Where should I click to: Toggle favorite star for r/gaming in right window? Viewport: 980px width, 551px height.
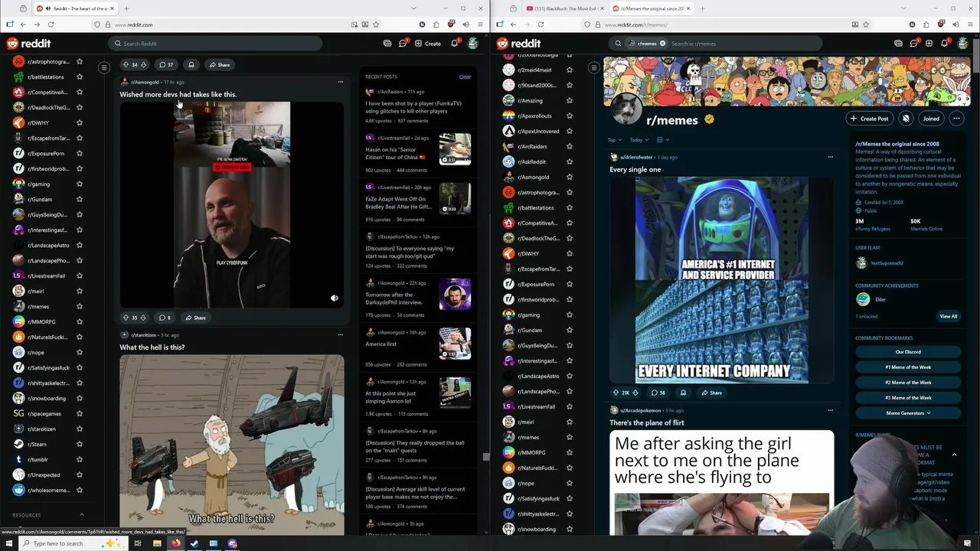coord(570,315)
